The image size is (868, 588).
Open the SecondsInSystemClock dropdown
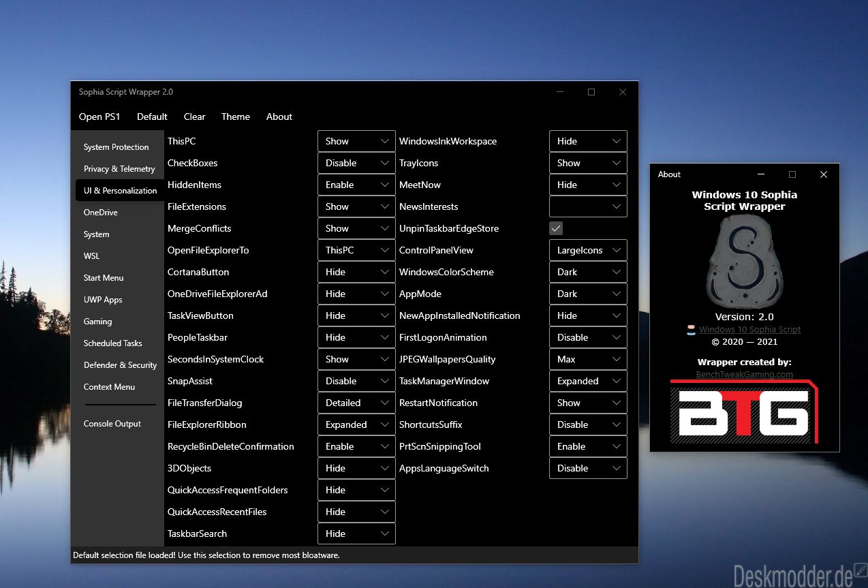[x=356, y=359]
